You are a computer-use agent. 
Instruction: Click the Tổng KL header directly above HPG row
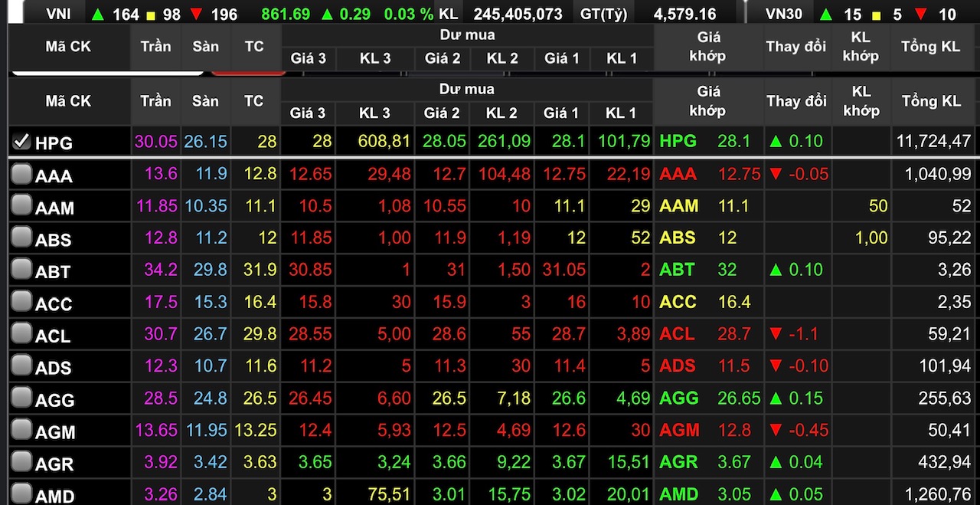(x=930, y=101)
